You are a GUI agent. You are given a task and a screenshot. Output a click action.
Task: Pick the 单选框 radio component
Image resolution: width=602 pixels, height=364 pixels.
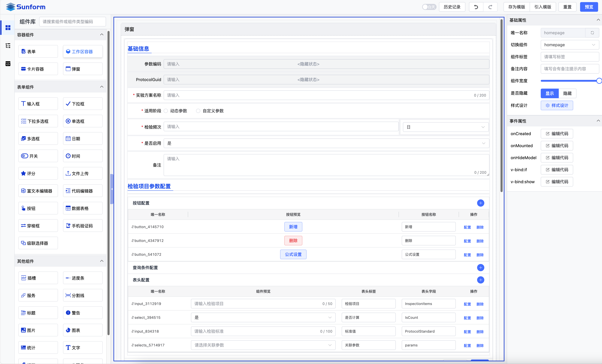[83, 121]
